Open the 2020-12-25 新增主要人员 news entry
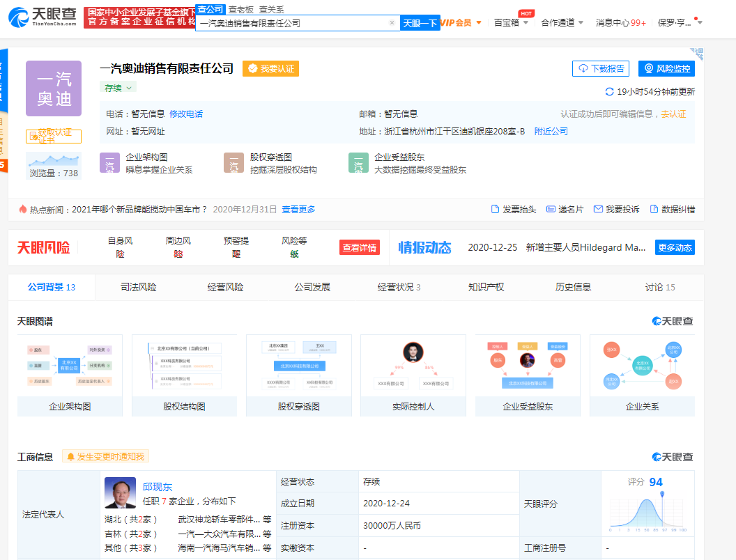Screen dimensions: 736x560 pyautogui.click(x=557, y=248)
